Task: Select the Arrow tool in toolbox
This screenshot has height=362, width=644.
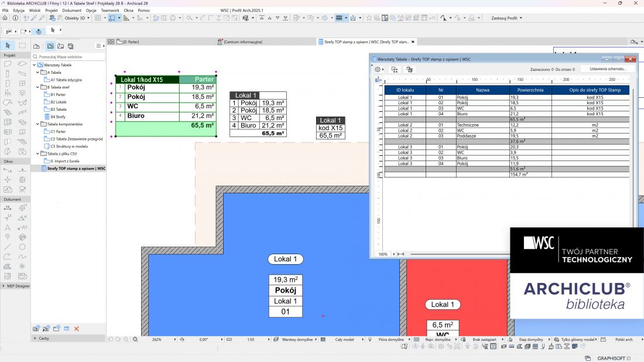Action: (8, 46)
